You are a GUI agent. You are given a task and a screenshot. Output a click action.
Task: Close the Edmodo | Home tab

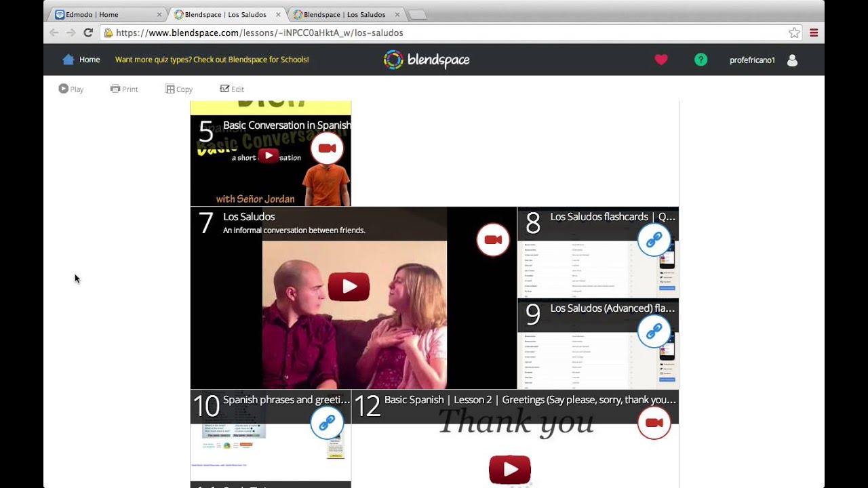click(x=159, y=14)
